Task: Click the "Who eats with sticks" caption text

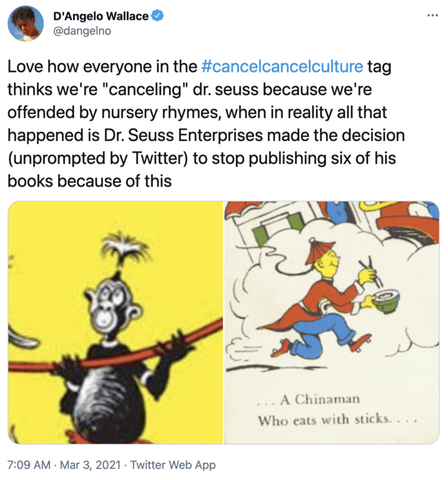Action: coord(337,420)
